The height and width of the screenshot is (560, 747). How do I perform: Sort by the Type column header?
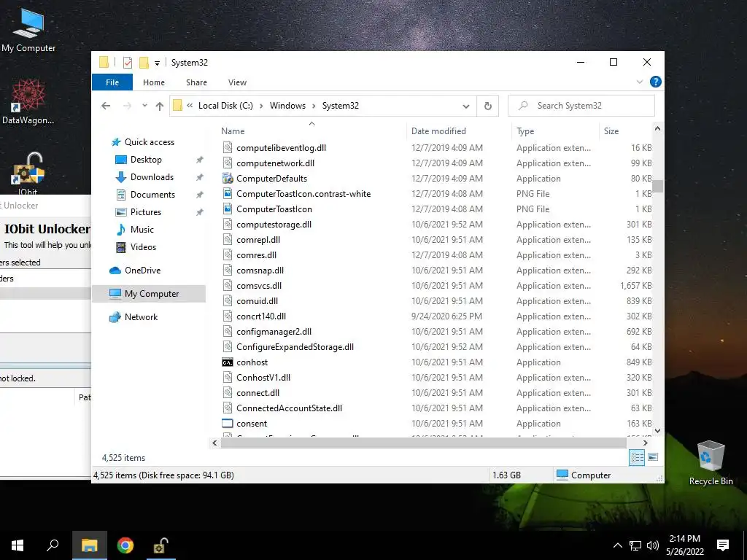pyautogui.click(x=555, y=131)
